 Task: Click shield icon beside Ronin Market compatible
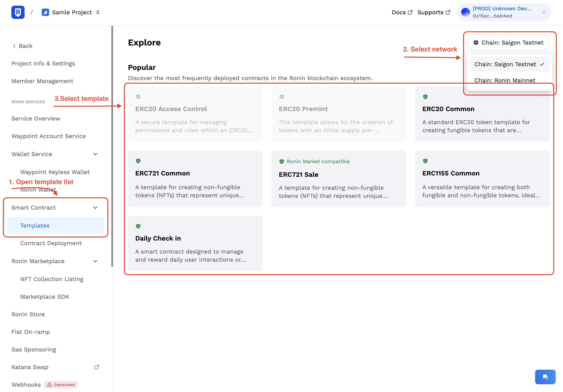coord(282,161)
